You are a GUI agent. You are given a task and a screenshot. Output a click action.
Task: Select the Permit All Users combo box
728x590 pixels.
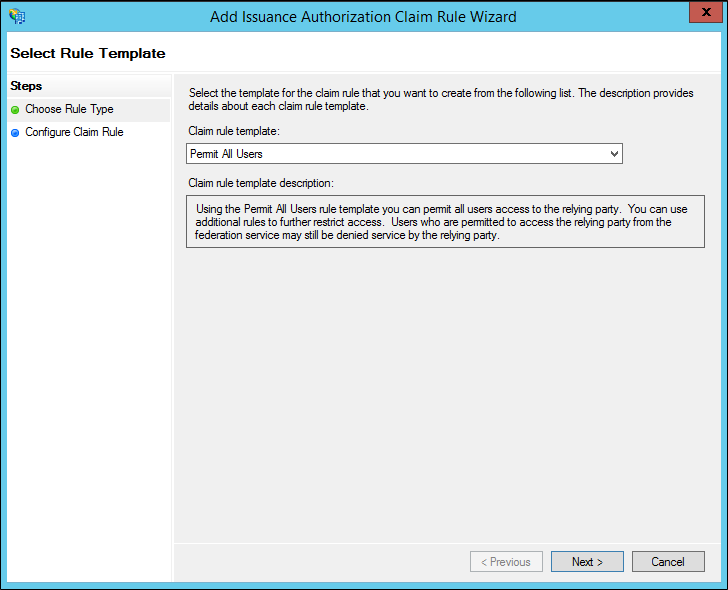404,154
